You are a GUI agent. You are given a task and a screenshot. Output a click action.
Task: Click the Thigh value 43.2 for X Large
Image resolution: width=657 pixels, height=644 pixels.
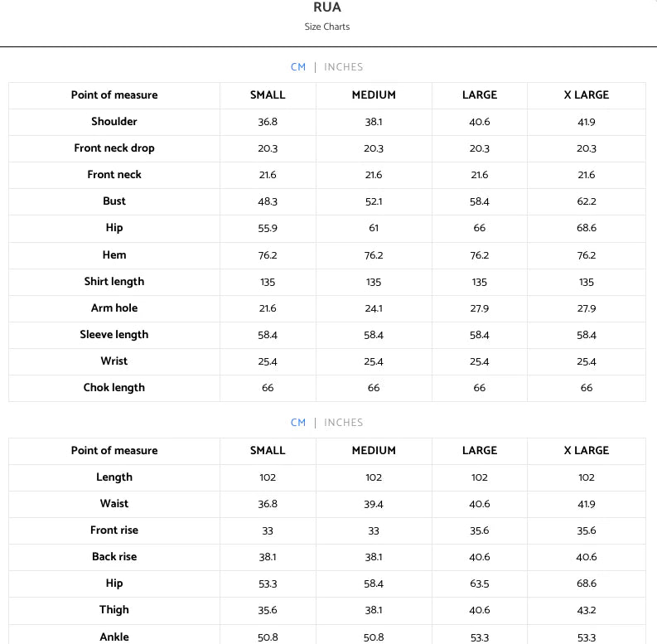(587, 611)
